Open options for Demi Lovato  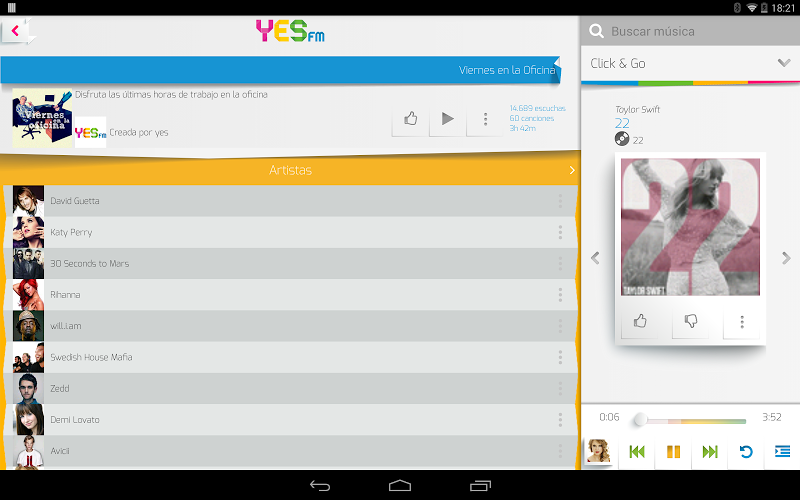[560, 419]
